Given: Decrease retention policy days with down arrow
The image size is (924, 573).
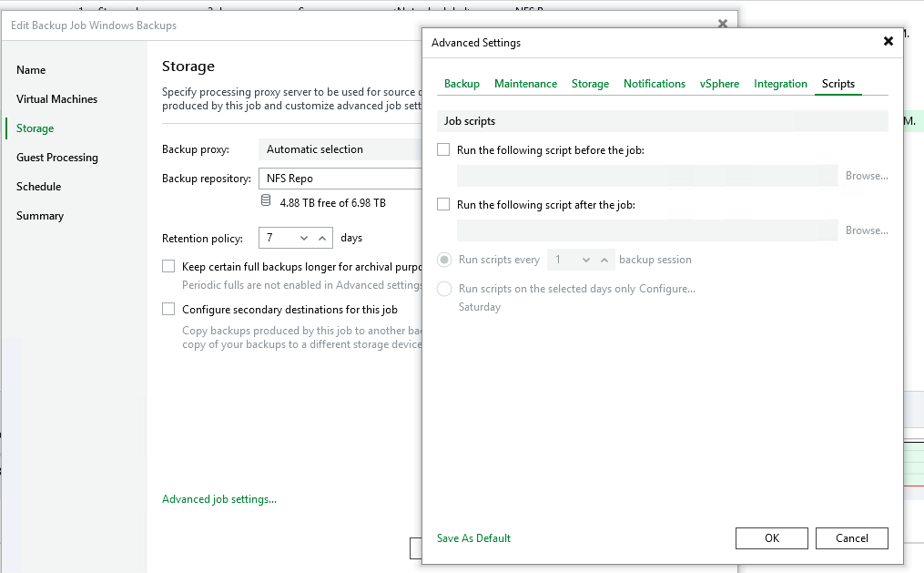Looking at the screenshot, I should point(304,239).
